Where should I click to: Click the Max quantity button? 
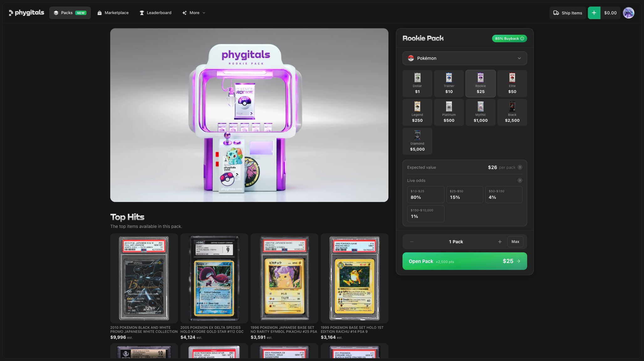(515, 242)
